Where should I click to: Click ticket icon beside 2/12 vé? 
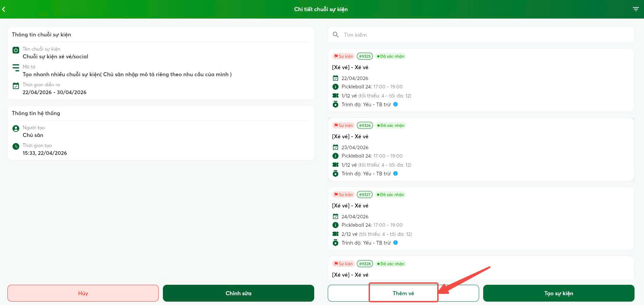336,234
